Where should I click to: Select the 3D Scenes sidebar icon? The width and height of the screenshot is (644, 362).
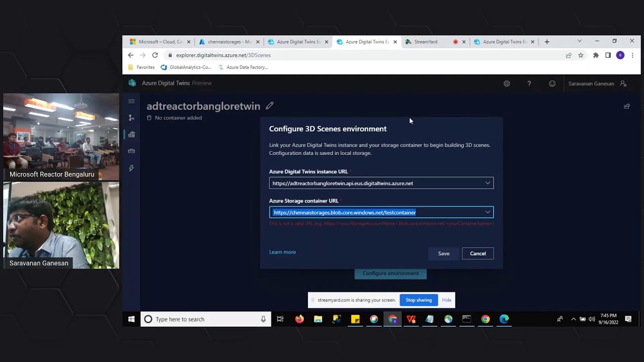(x=131, y=134)
